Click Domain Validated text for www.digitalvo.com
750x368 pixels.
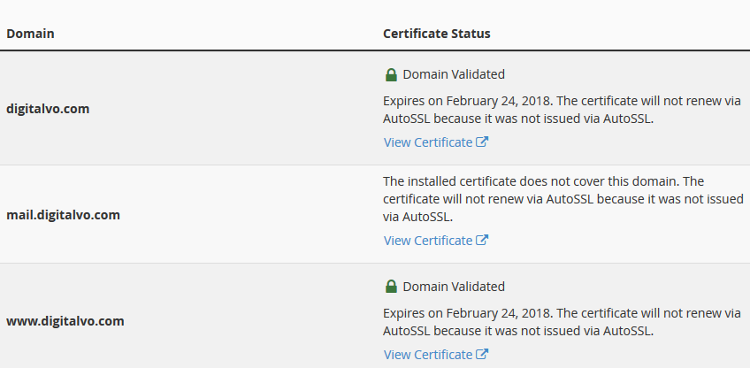[453, 287]
